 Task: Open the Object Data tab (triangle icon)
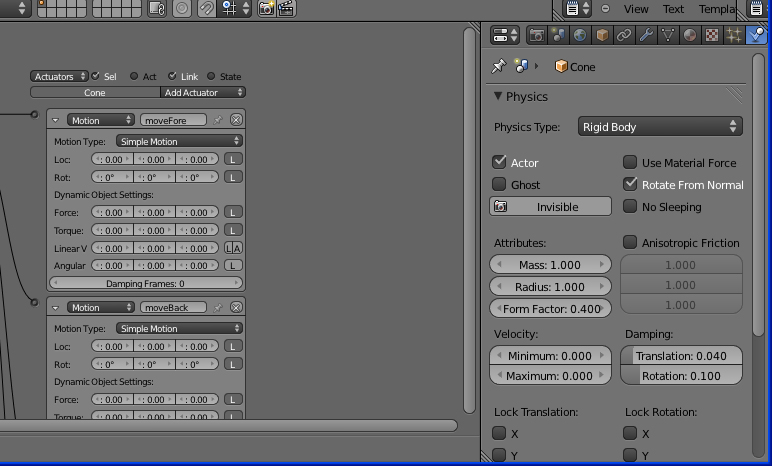point(668,35)
